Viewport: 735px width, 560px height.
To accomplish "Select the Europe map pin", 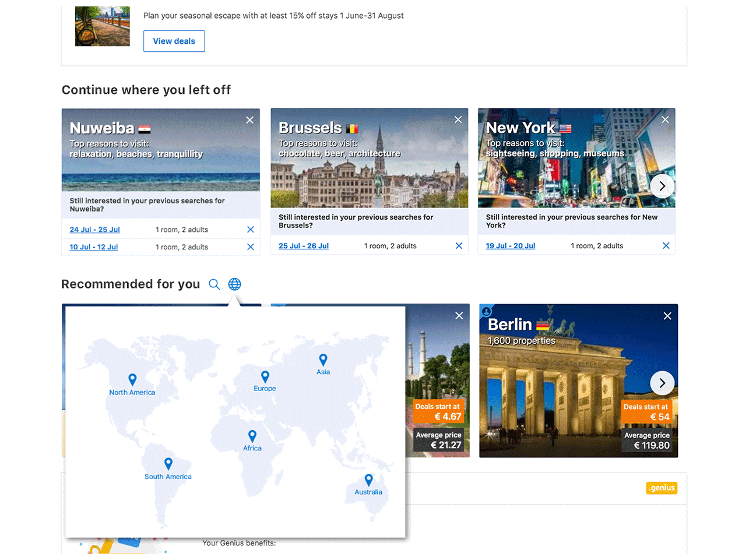I will (265, 377).
